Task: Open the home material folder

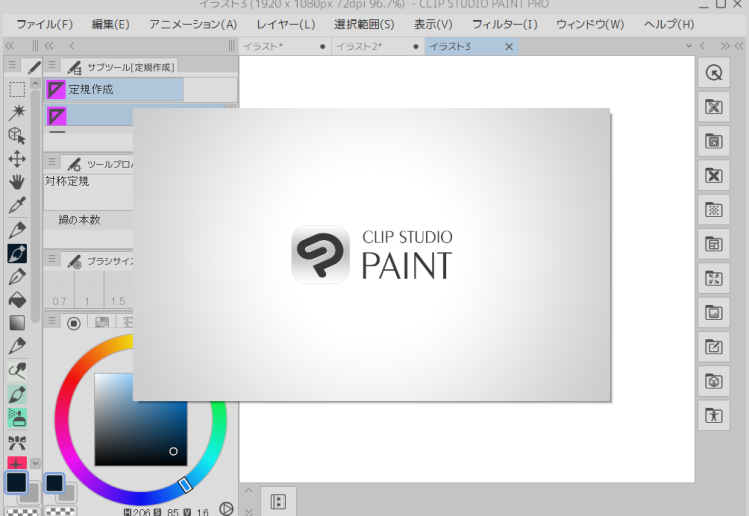Action: [x=714, y=141]
